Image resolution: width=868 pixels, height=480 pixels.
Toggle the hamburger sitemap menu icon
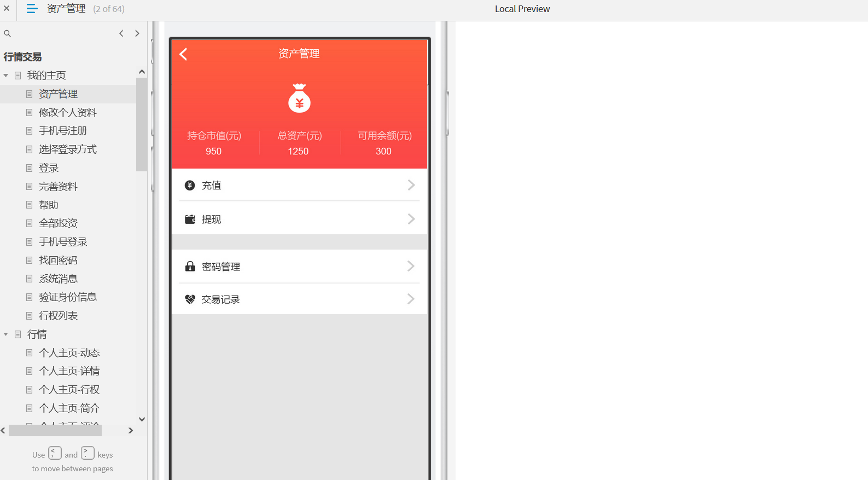[x=32, y=9]
